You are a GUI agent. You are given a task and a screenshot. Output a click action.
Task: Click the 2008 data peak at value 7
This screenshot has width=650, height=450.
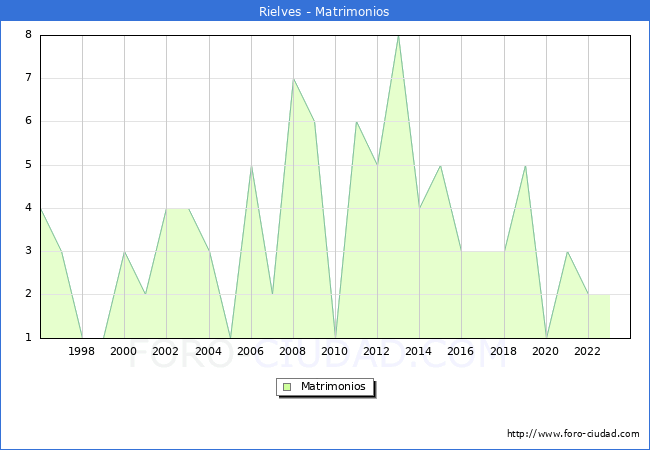click(293, 79)
